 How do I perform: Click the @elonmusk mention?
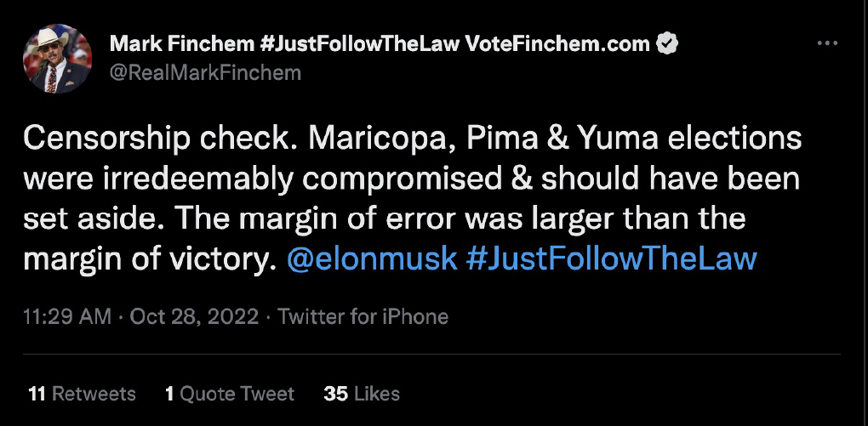coord(372,259)
